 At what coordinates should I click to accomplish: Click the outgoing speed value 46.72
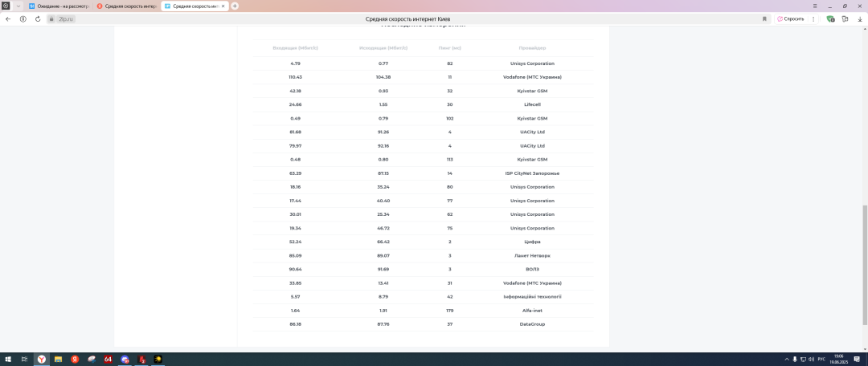click(x=383, y=228)
